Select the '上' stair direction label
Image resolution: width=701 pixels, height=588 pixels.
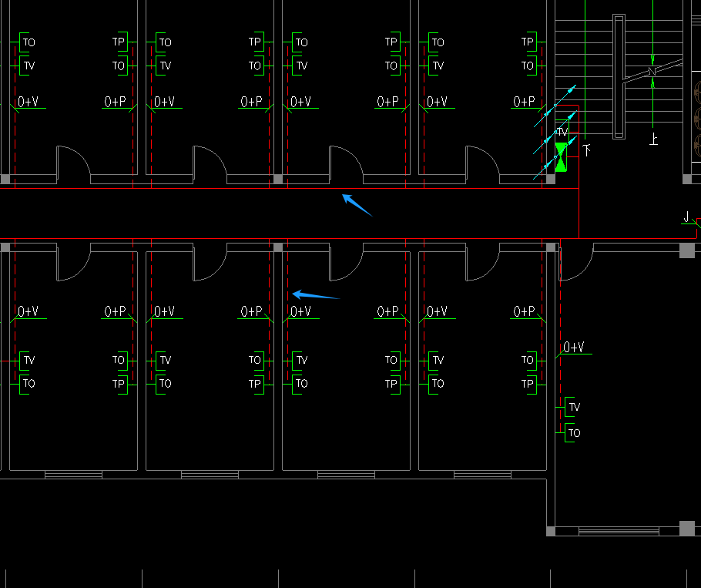(653, 139)
